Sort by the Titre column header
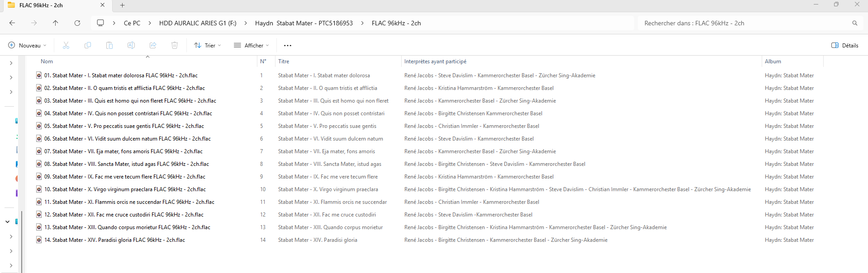This screenshot has width=868, height=273. click(284, 61)
